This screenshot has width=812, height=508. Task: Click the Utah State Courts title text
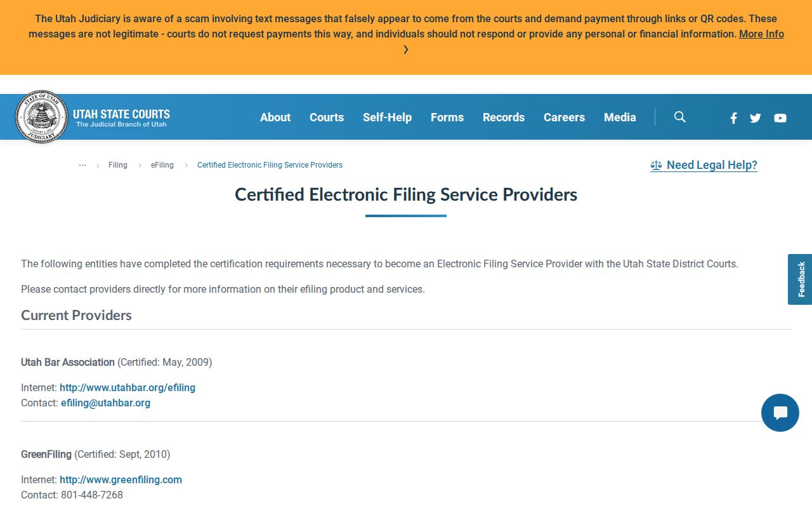[x=121, y=114]
